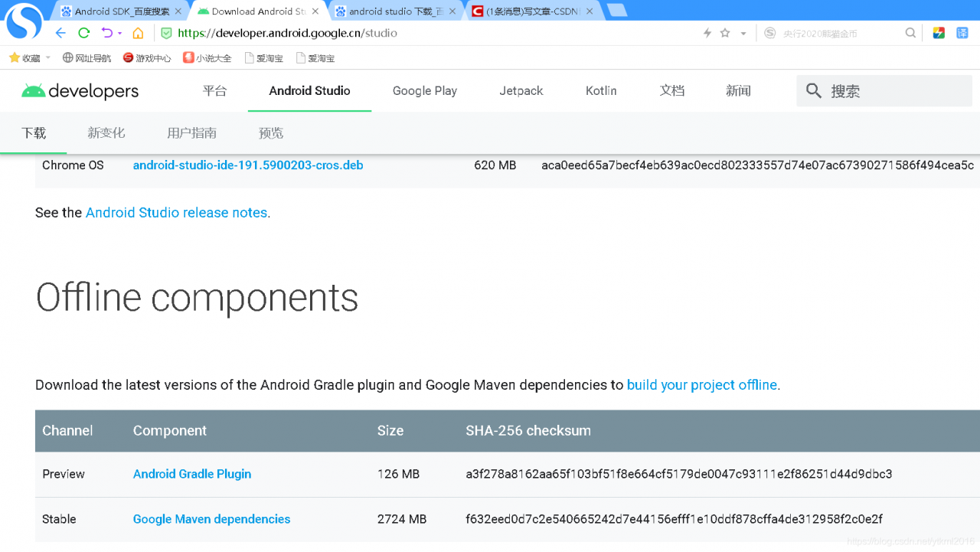Open build your project offline link
This screenshot has width=980, height=552.
702,385
